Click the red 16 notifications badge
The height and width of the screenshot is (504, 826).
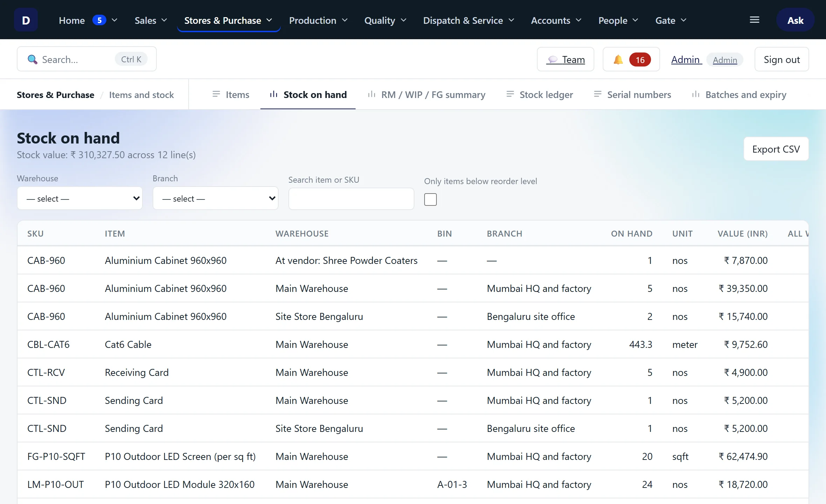640,59
